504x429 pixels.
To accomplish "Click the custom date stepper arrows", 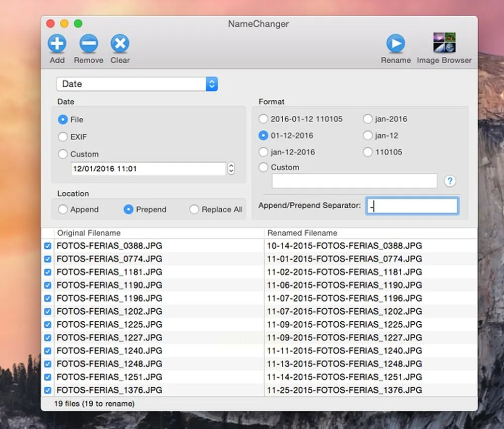I will pos(231,169).
